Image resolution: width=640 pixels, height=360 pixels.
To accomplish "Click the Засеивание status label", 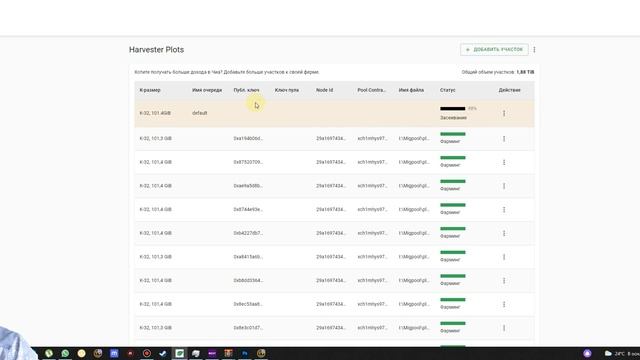I will click(x=453, y=118).
